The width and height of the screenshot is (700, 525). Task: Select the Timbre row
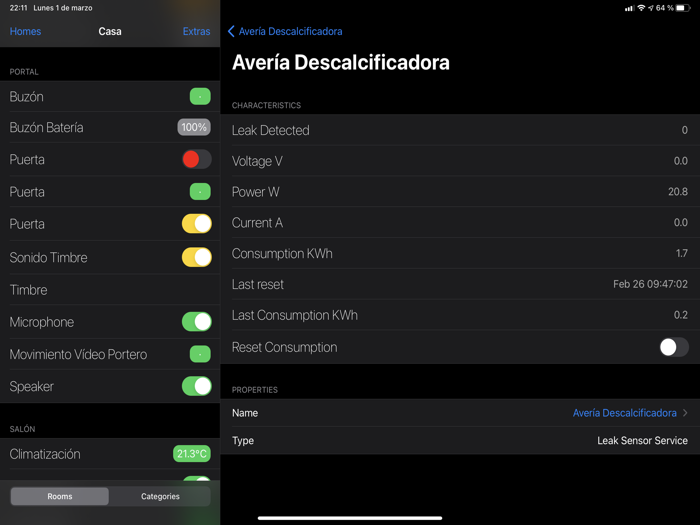[110, 290]
